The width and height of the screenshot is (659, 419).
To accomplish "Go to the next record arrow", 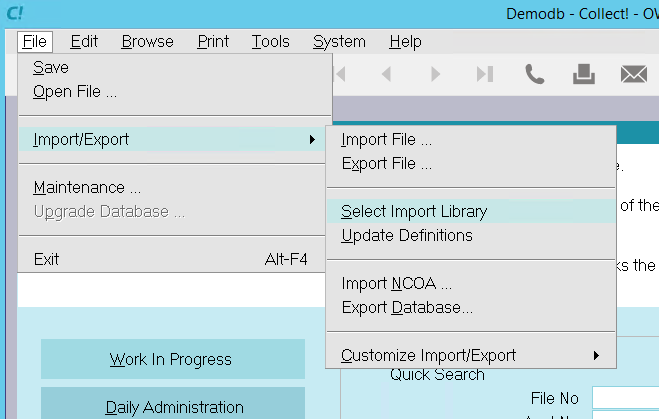I will (x=435, y=74).
